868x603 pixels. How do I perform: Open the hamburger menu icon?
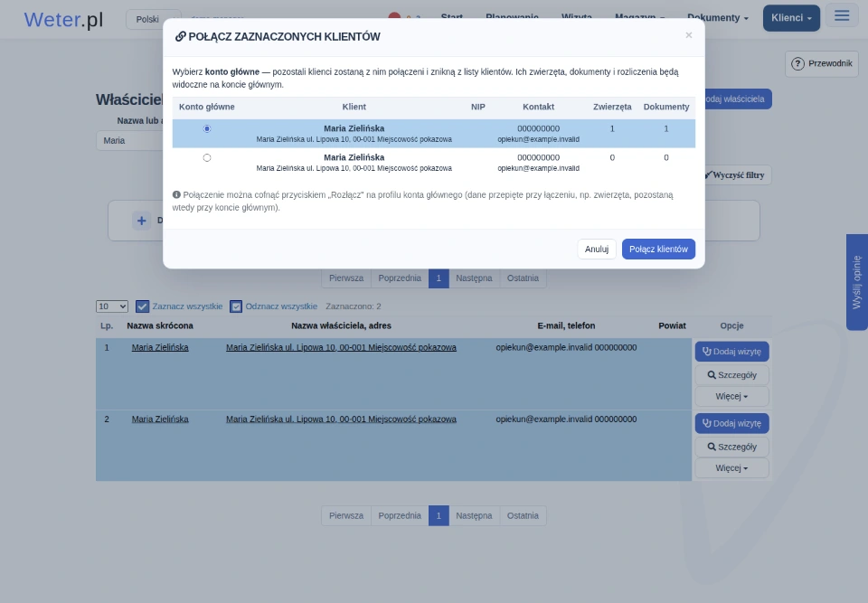click(x=842, y=15)
